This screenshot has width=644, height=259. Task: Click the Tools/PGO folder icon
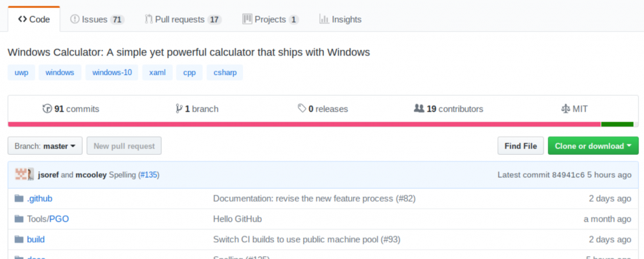pyautogui.click(x=18, y=219)
